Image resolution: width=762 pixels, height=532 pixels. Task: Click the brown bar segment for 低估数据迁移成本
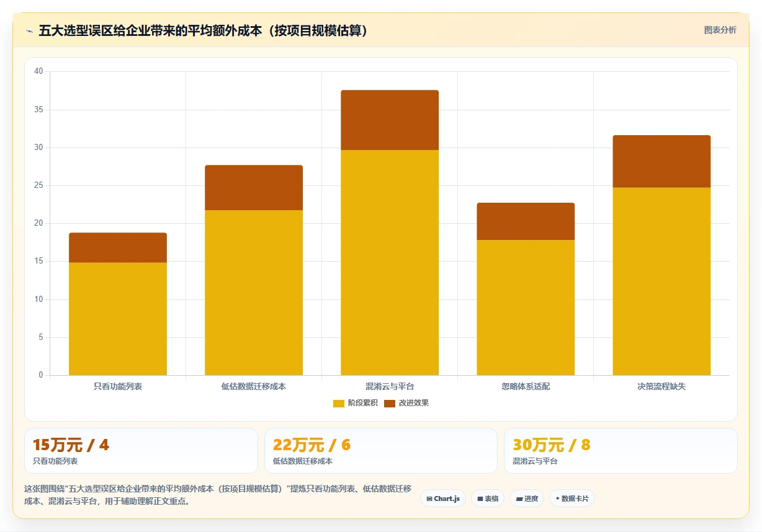click(x=254, y=187)
